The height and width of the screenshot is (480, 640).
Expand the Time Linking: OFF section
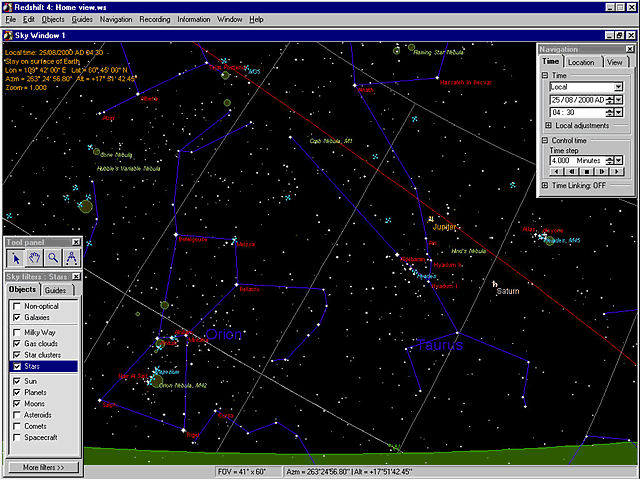tap(544, 185)
